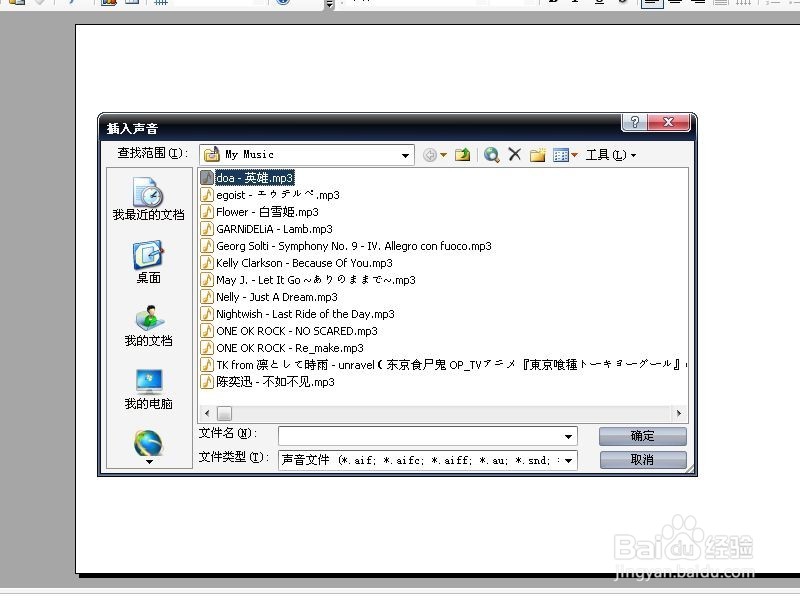The width and height of the screenshot is (800, 600).
Task: Expand the 文件名 dropdown arrow
Action: [x=568, y=436]
